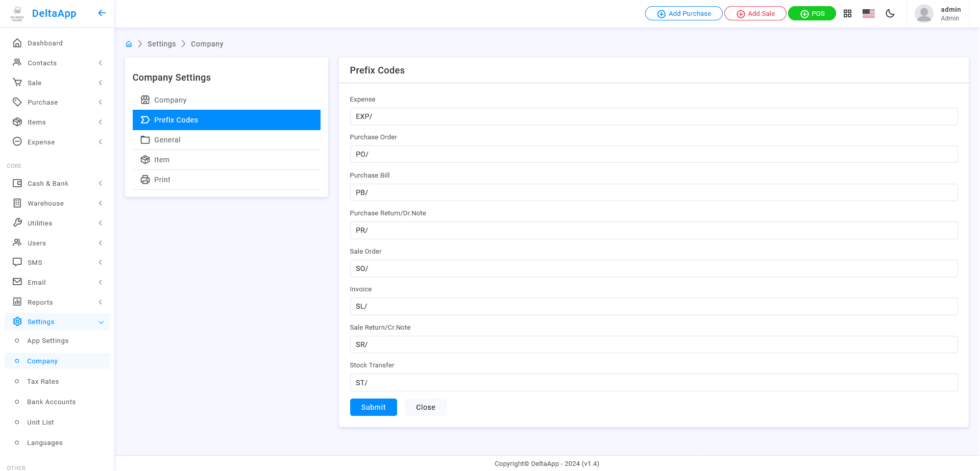
Task: Click the DeltaApp logo image
Action: coord(17,14)
